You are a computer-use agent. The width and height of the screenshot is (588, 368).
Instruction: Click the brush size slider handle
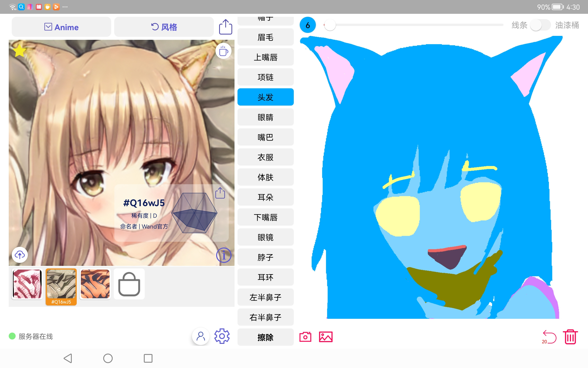pyautogui.click(x=330, y=25)
